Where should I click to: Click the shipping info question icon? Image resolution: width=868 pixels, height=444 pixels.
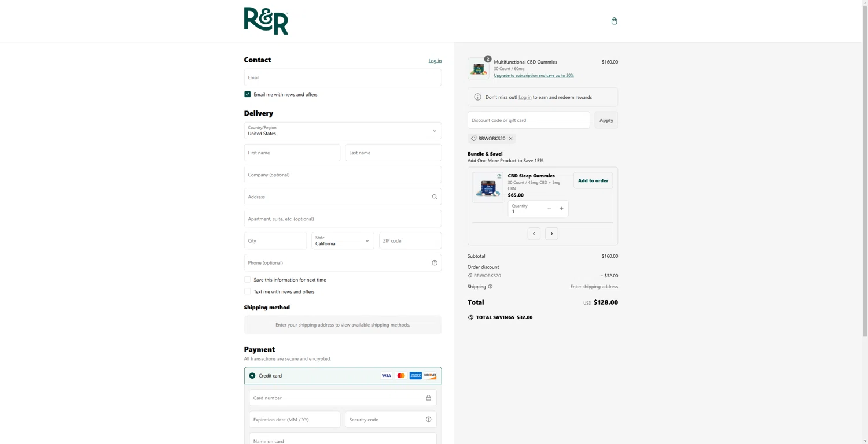tap(490, 287)
